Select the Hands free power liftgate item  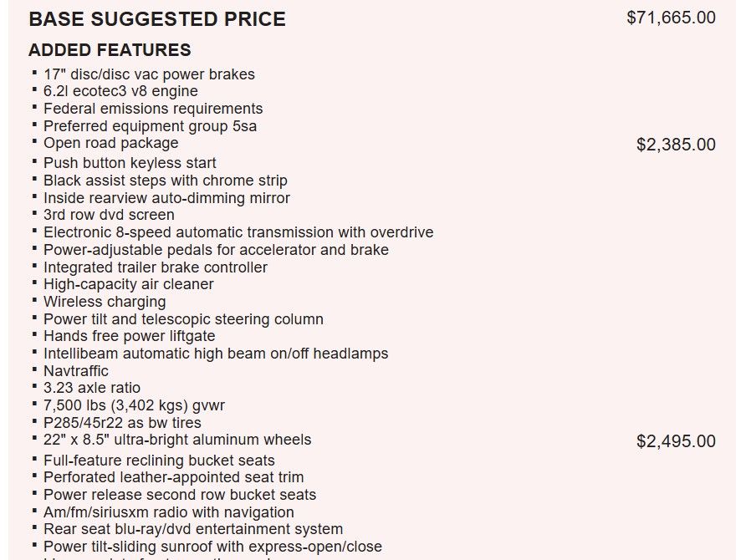pyautogui.click(x=129, y=336)
